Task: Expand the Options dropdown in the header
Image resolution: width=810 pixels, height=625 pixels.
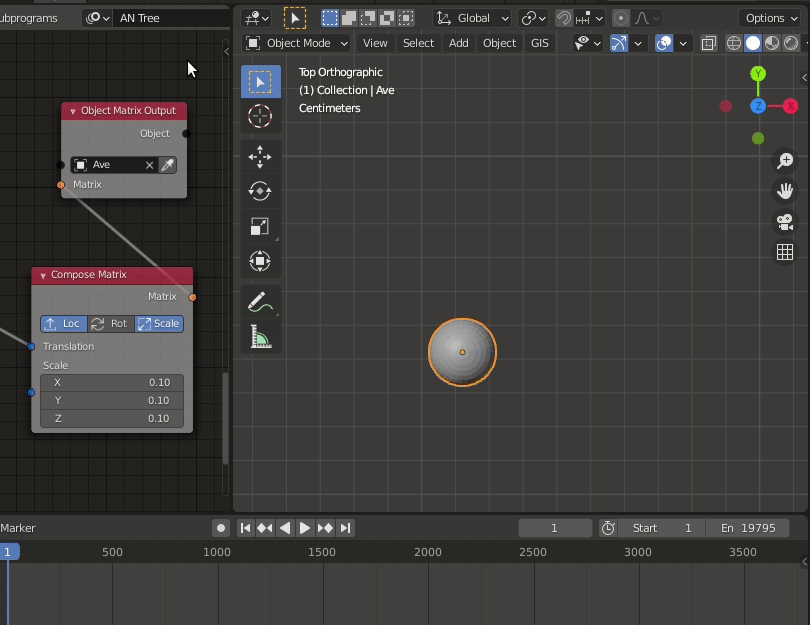Action: (769, 17)
